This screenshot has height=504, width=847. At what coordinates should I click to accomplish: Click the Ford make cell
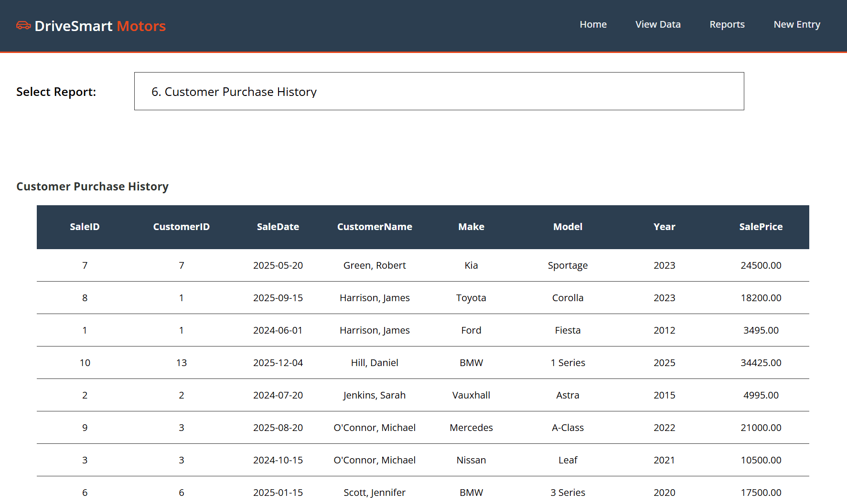point(472,330)
